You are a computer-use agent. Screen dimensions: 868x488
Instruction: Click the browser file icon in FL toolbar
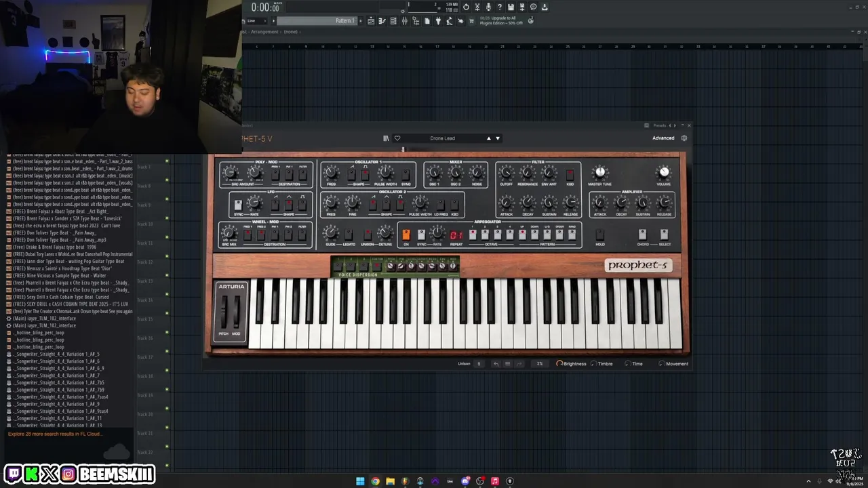click(427, 21)
